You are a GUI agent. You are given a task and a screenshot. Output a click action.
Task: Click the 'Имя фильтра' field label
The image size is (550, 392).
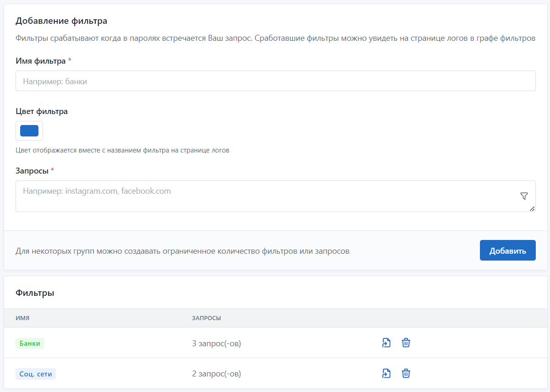click(x=41, y=61)
